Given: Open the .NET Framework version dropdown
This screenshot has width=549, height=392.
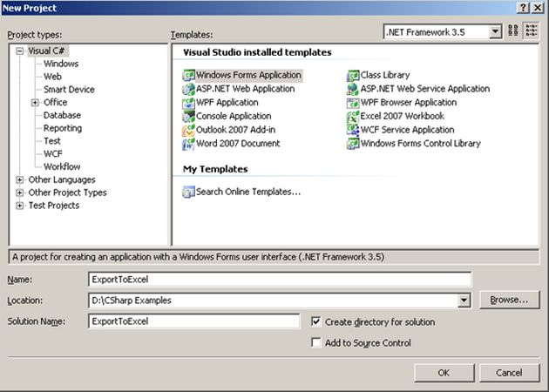Looking at the screenshot, I should pyautogui.click(x=495, y=32).
